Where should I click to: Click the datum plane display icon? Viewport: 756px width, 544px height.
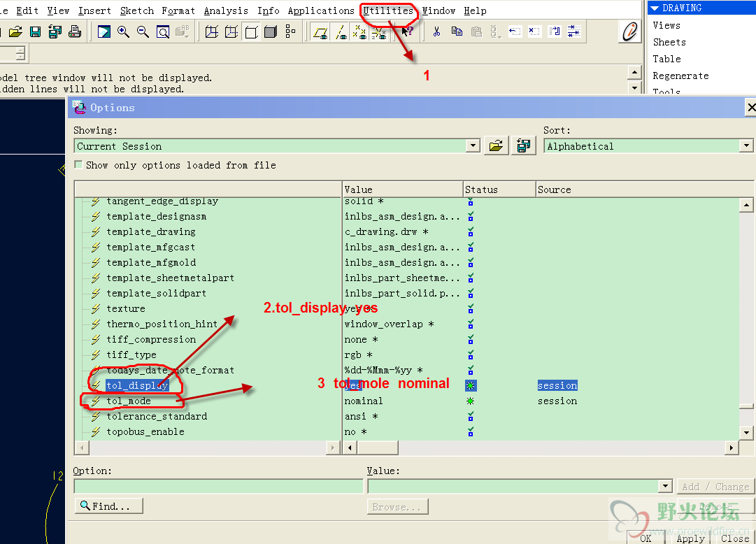click(x=320, y=31)
